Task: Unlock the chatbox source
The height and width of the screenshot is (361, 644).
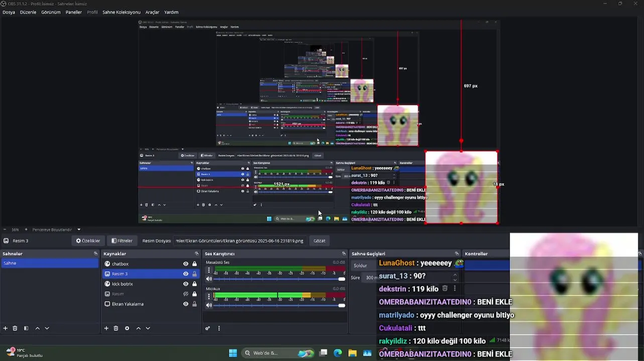Action: [194, 264]
